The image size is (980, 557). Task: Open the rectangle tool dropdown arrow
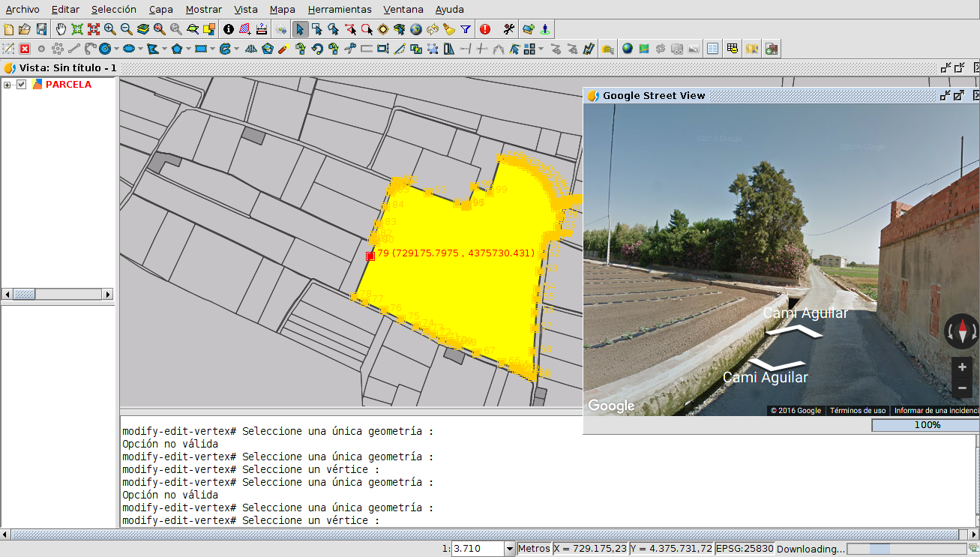(x=213, y=49)
